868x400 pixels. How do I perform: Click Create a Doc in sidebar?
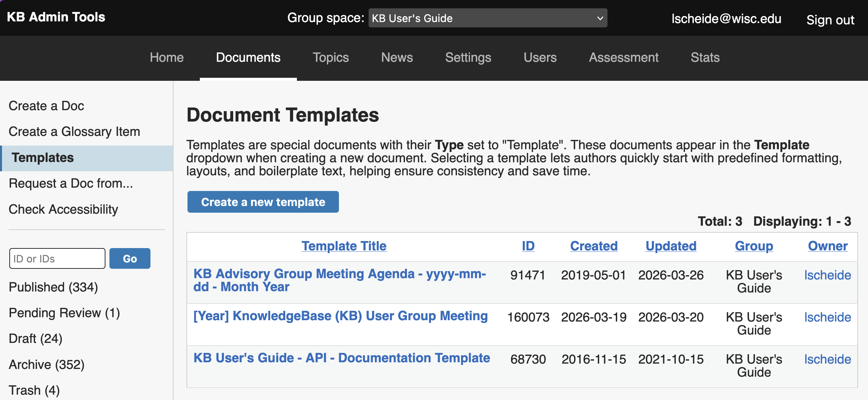[x=46, y=106]
